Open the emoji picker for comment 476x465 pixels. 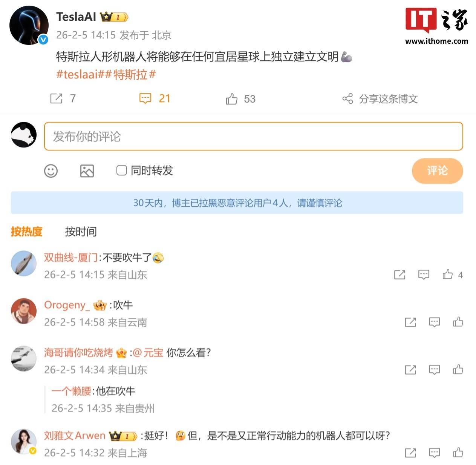click(51, 171)
